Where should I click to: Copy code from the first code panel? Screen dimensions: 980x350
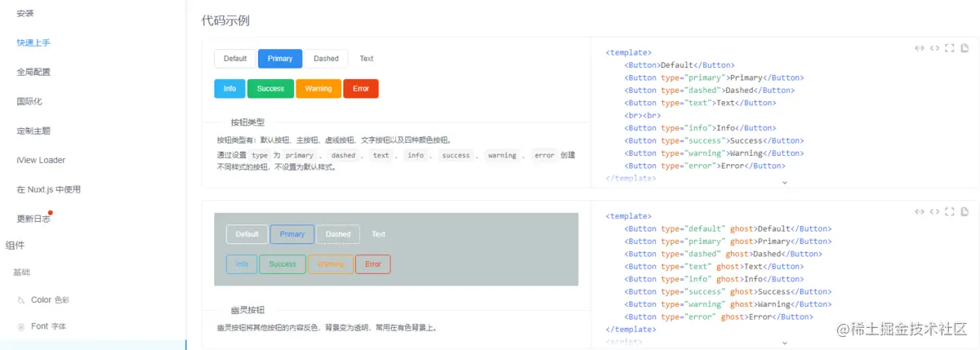click(x=965, y=48)
